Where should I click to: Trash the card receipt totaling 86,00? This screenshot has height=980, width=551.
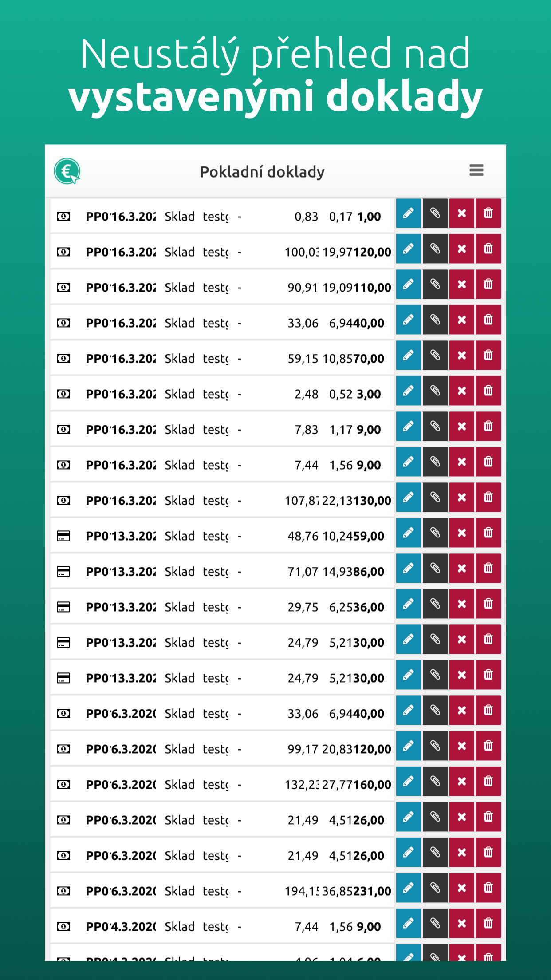pyautogui.click(x=488, y=569)
